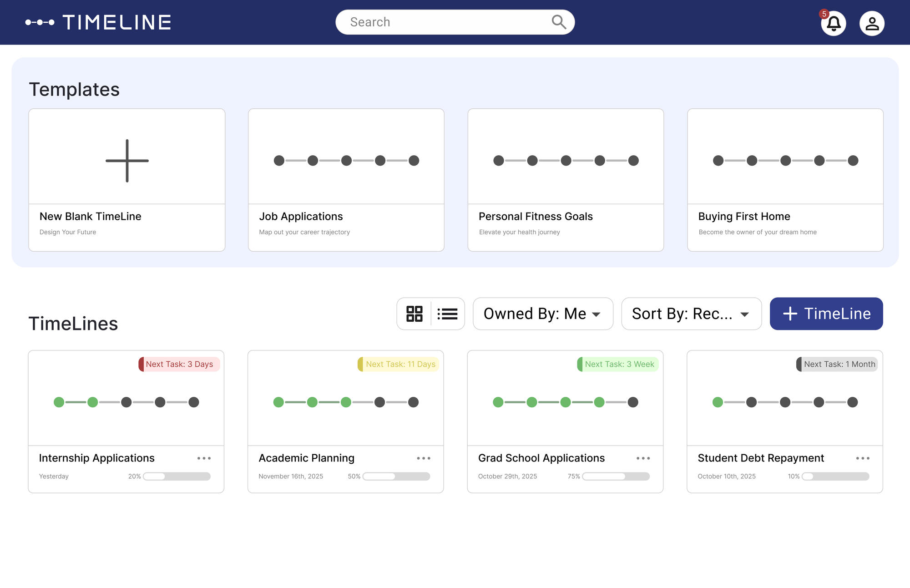Open the Academic Planning more options menu
The image size is (910, 588).
[424, 458]
